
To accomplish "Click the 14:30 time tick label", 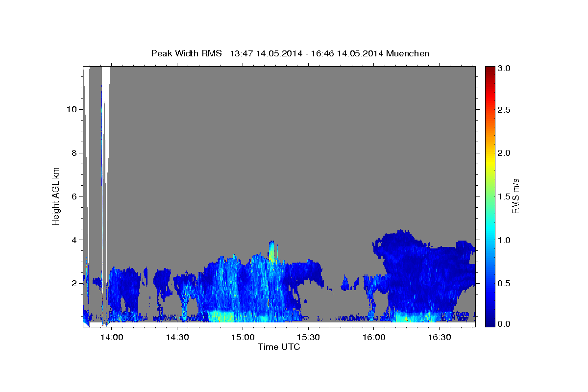I will point(177,338).
